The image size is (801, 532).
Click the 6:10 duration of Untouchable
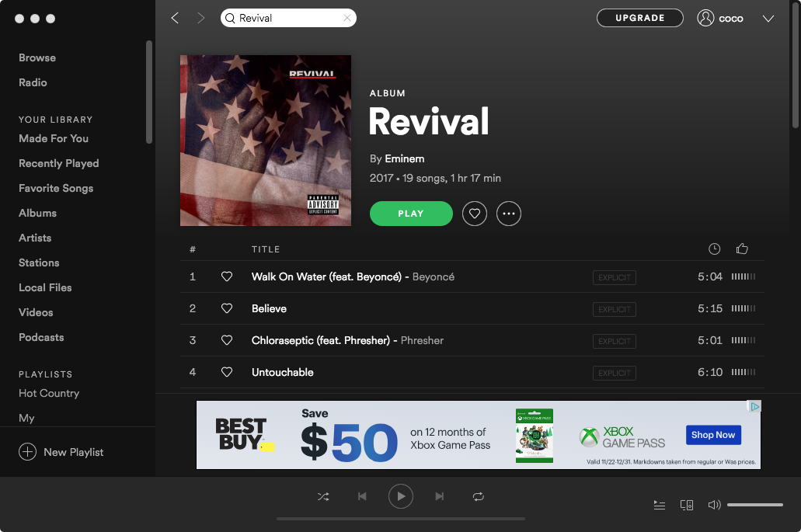(x=710, y=372)
